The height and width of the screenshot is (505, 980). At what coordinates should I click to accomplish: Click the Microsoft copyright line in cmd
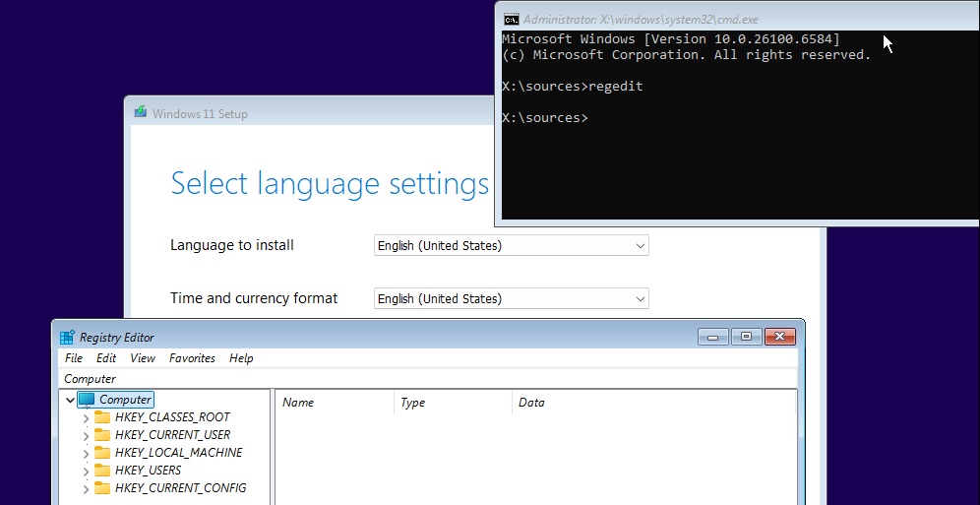686,55
